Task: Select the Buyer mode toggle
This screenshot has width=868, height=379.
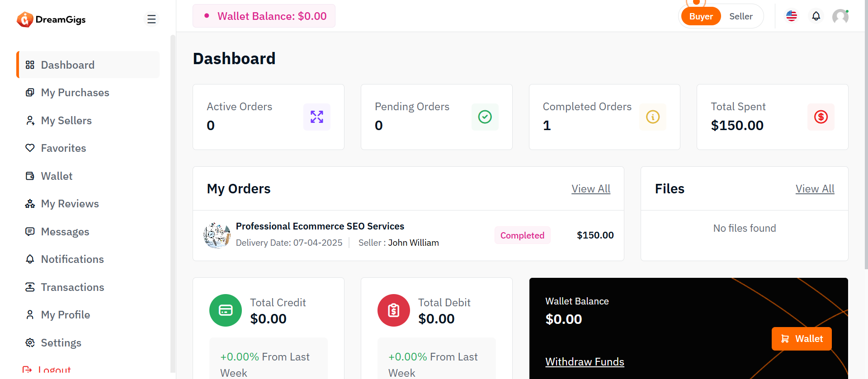Action: tap(701, 17)
